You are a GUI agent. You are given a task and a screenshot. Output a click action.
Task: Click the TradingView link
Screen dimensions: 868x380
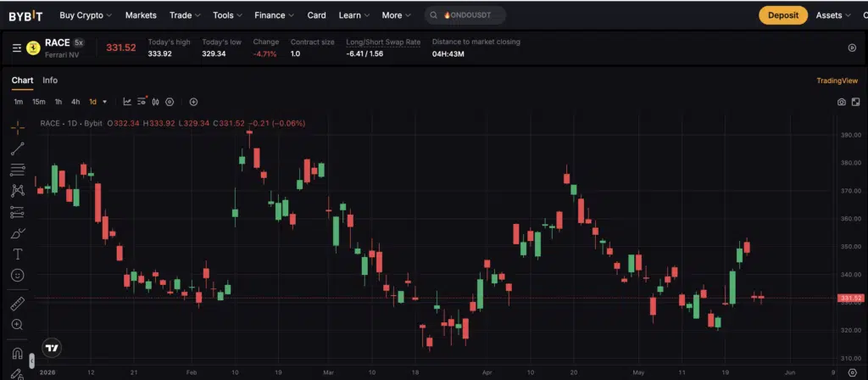pyautogui.click(x=837, y=81)
